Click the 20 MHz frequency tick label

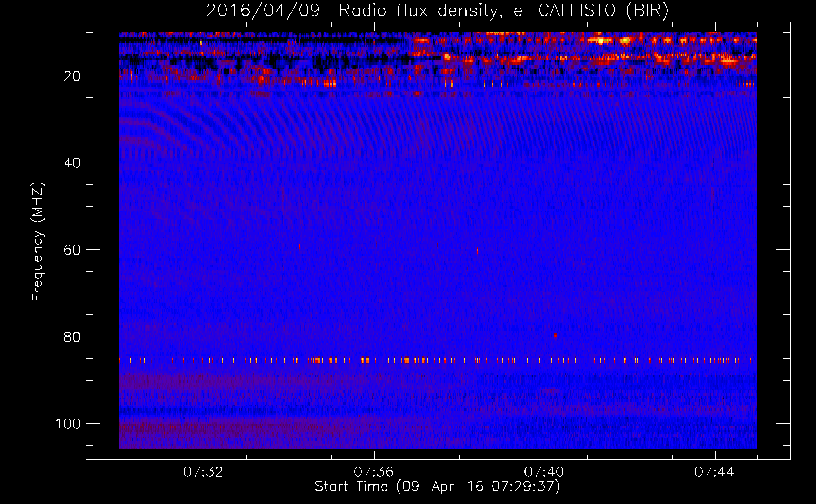(x=72, y=76)
